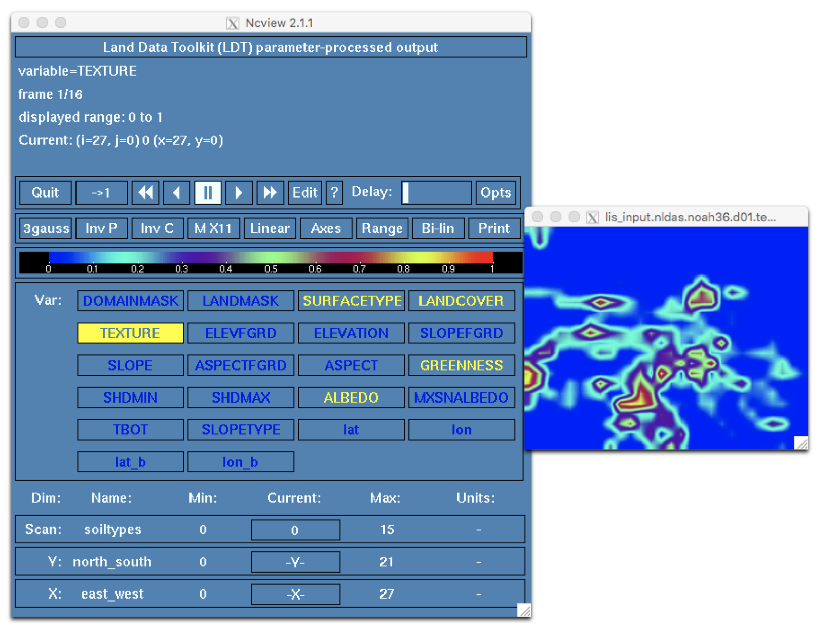
Task: Step forward one frame with right arrow
Action: pyautogui.click(x=239, y=192)
